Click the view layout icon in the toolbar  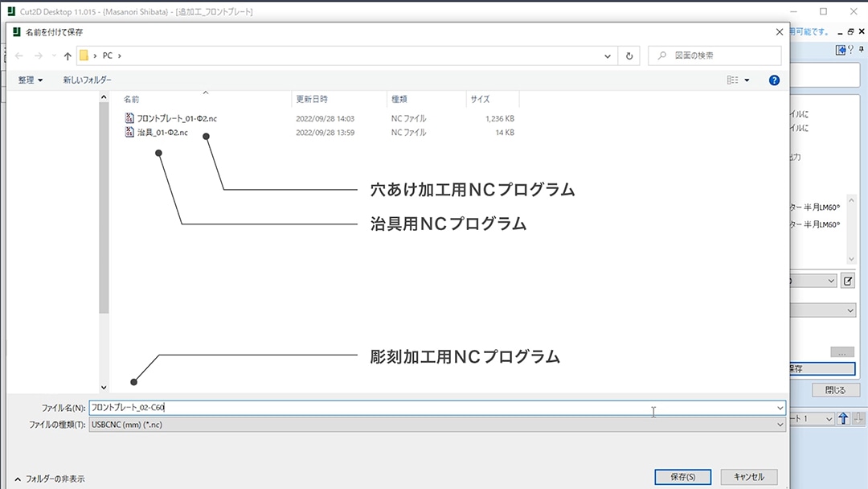coord(732,80)
